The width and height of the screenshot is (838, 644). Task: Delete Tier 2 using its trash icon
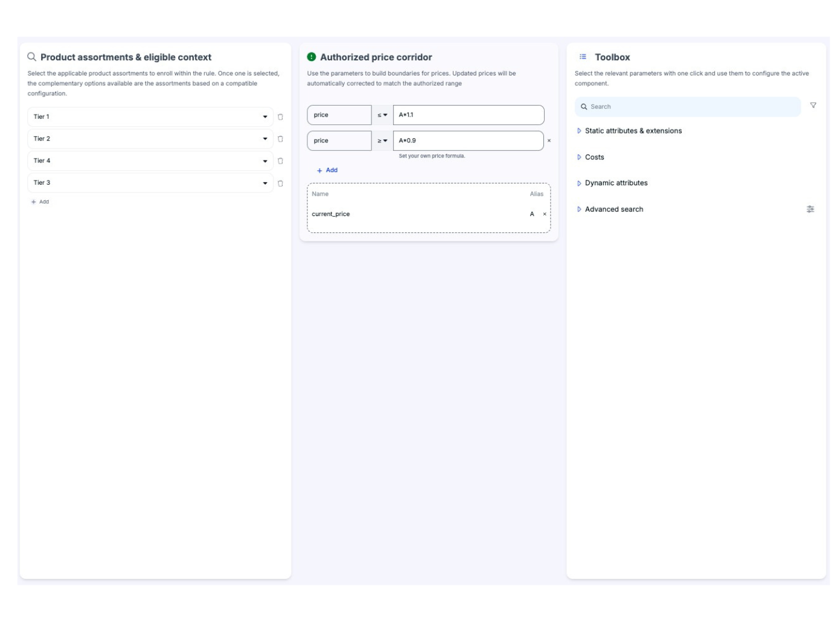[280, 138]
